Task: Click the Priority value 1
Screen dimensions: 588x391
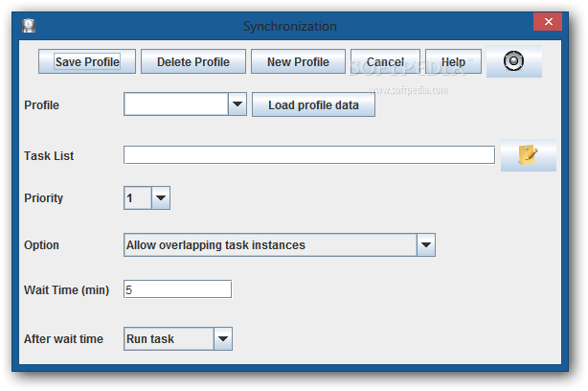Action: tap(138, 197)
